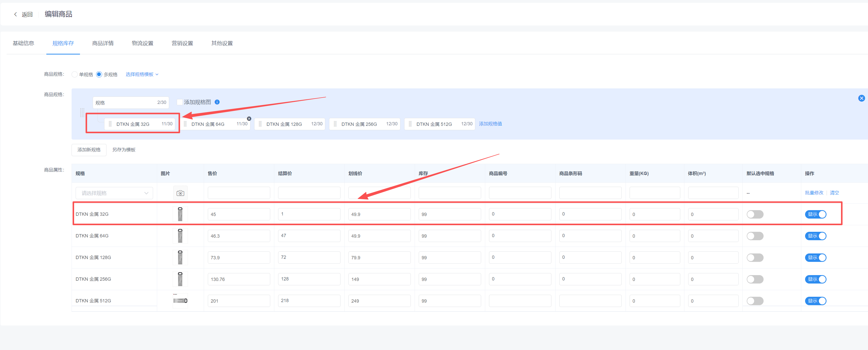Click the 售价 field for DTKN 金属 64G
868x350 pixels.
(x=239, y=236)
